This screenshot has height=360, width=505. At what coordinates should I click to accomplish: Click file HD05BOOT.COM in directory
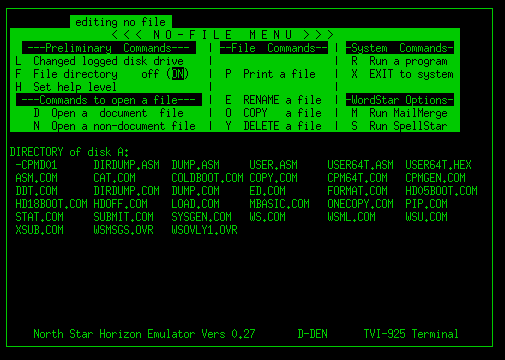point(441,191)
